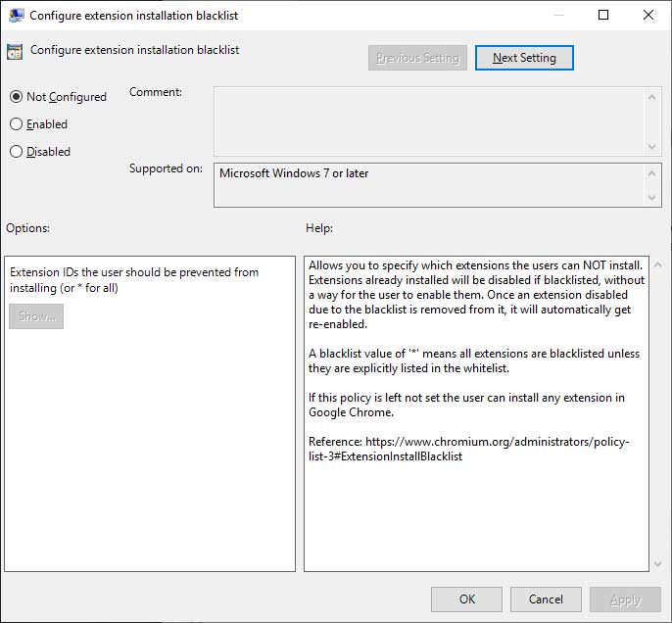This screenshot has height=623, width=672.
Task: Select the Enabled radio button
Action: pos(16,124)
